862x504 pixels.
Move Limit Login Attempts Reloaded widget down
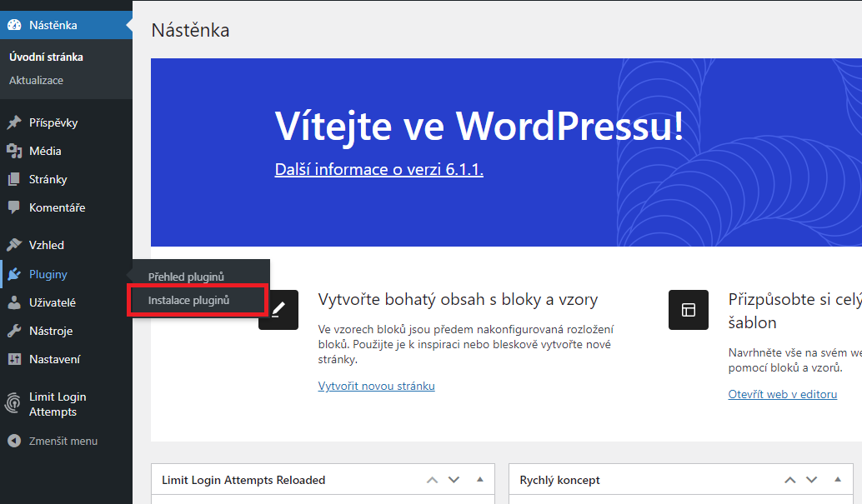pyautogui.click(x=454, y=480)
